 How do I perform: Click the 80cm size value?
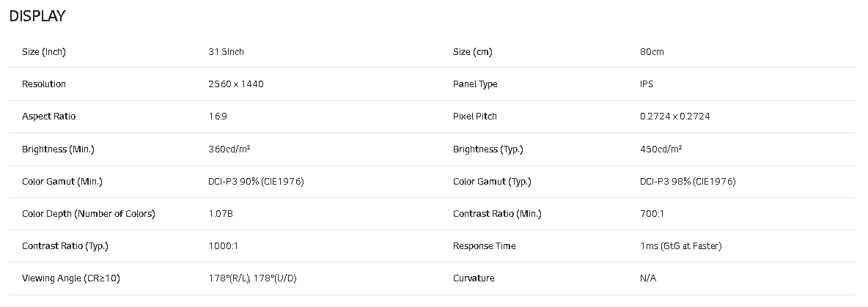point(652,52)
